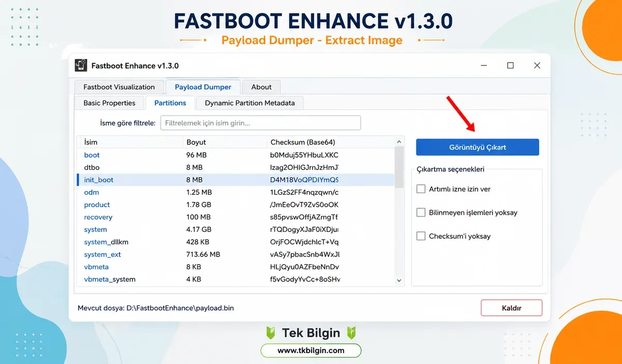The width and height of the screenshot is (622, 364).
Task: Click the 96 MB size cell
Action: click(196, 155)
